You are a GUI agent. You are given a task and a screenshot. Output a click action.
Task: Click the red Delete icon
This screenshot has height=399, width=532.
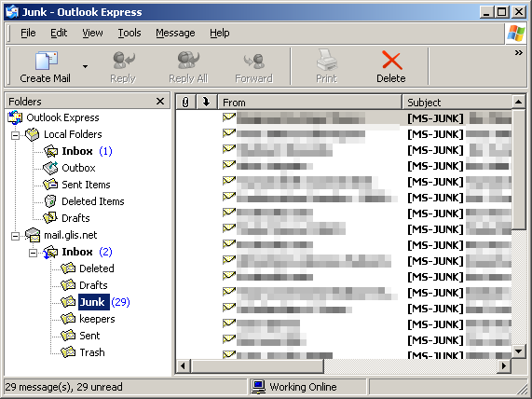tap(392, 60)
